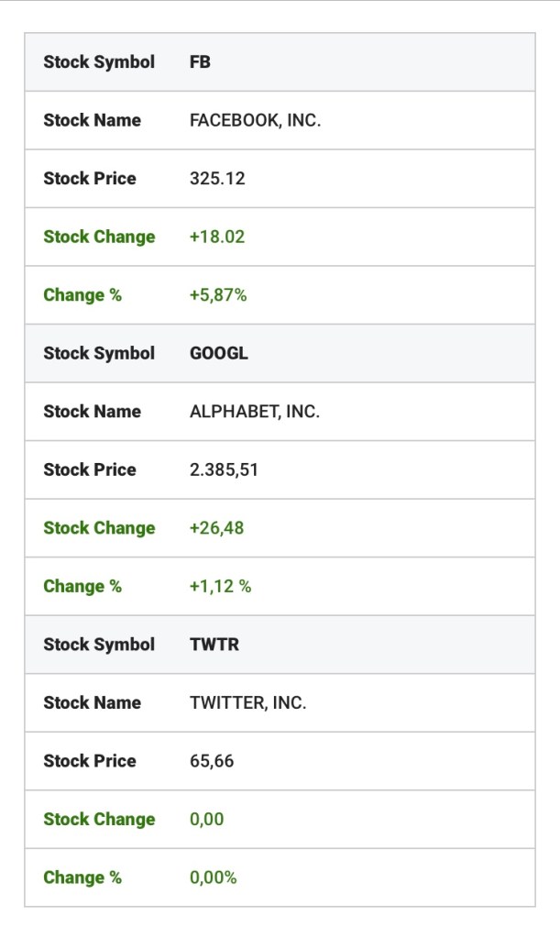Select Twitter's 0,00 stock change value
Image resolution: width=560 pixels, height=938 pixels.
tap(206, 819)
